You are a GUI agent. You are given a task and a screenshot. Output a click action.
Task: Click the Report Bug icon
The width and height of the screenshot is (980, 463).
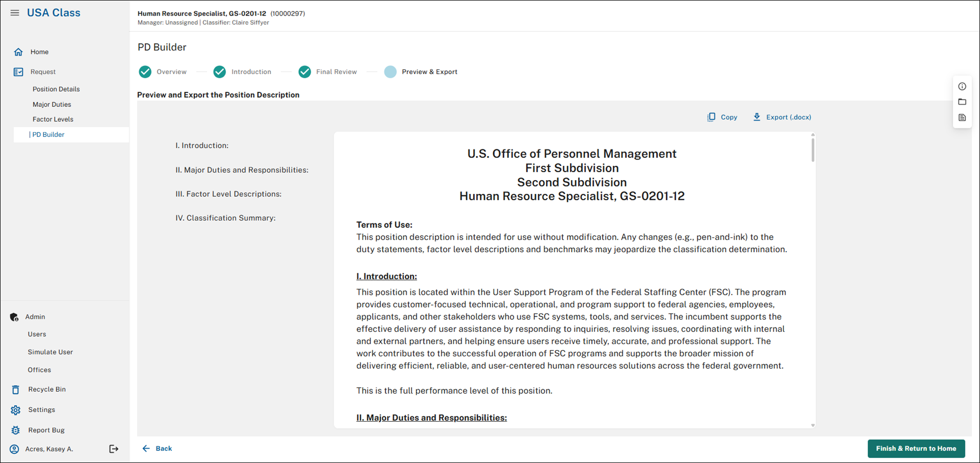click(15, 430)
